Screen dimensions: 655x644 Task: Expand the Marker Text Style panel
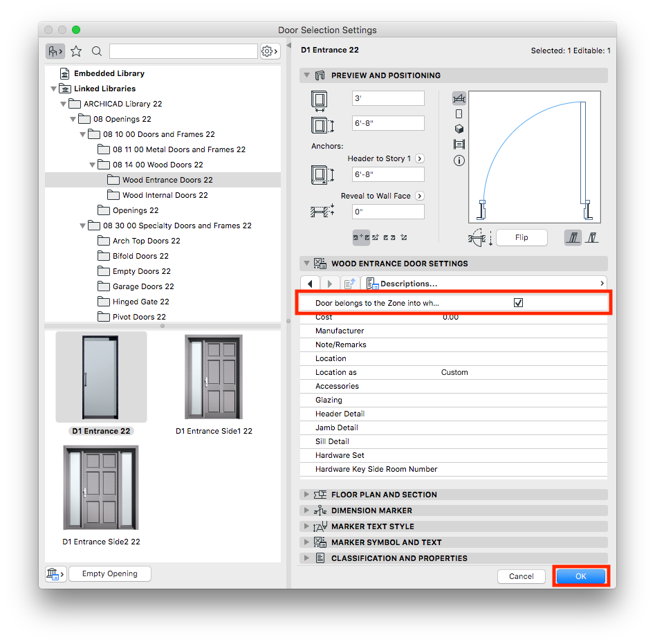(x=306, y=526)
